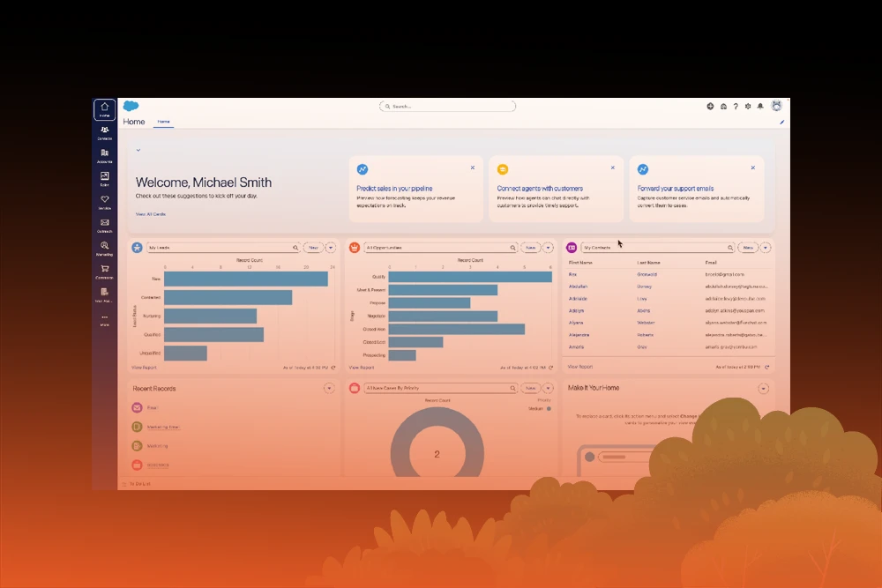Open the Setup gear icon
The height and width of the screenshot is (588, 882).
[x=748, y=107]
